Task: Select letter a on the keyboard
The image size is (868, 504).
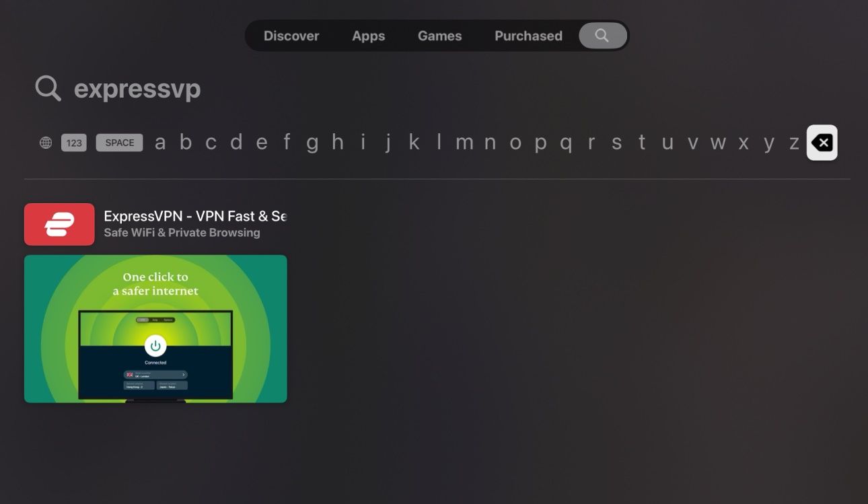Action: coord(161,142)
